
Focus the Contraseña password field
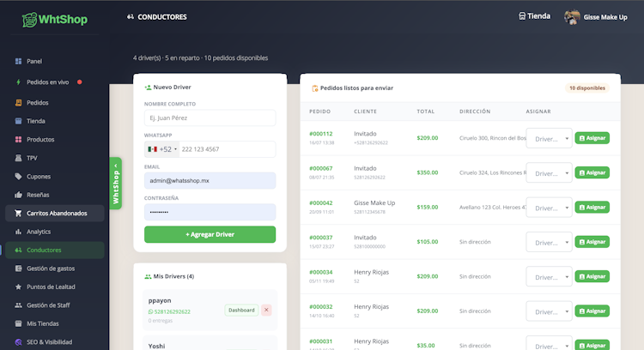(x=210, y=212)
